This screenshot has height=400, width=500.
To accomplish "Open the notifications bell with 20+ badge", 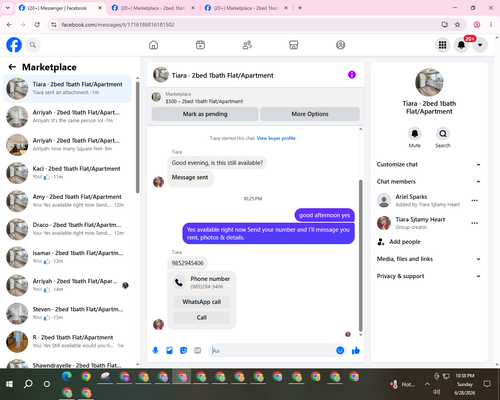I will 461,45.
